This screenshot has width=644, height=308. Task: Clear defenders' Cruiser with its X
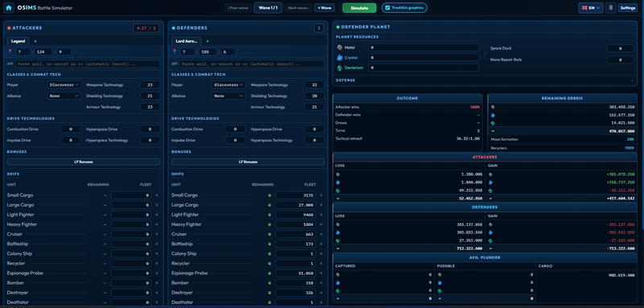click(x=321, y=234)
